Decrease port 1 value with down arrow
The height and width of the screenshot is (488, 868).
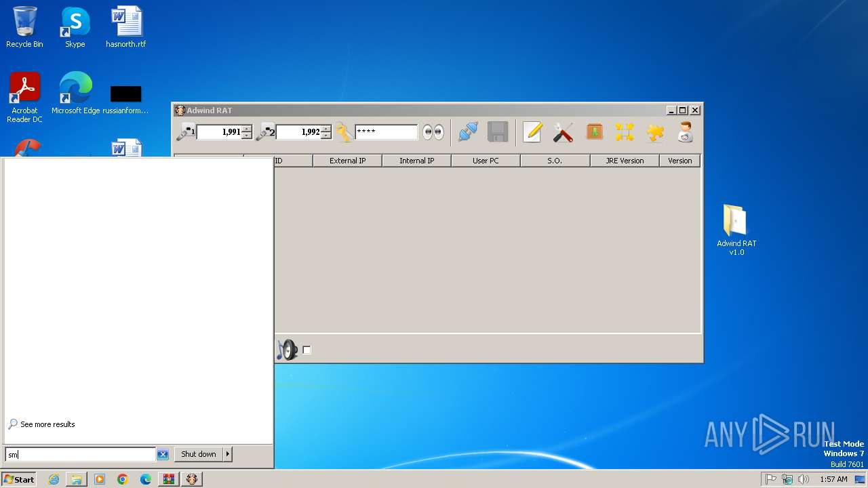pyautogui.click(x=247, y=136)
